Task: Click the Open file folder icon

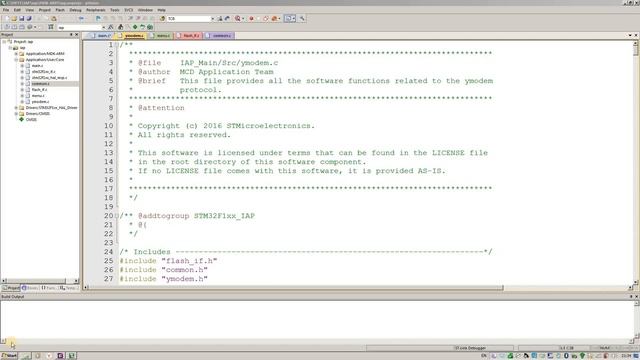Action: (x=14, y=18)
